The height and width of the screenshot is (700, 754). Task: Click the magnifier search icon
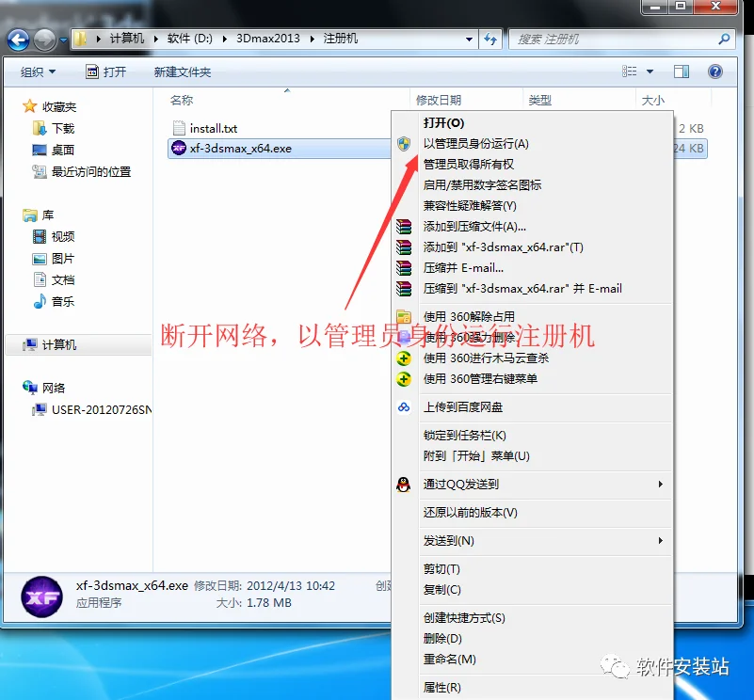click(724, 39)
